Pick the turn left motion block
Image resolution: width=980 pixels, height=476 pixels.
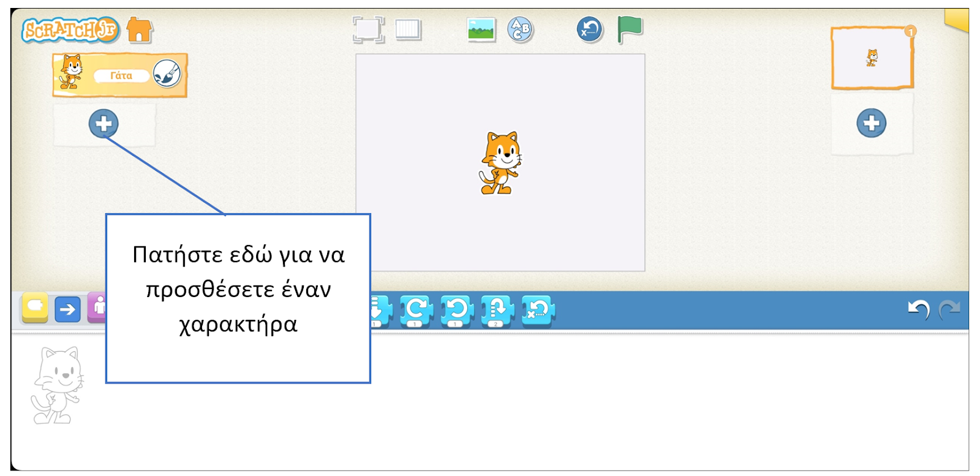(x=457, y=311)
